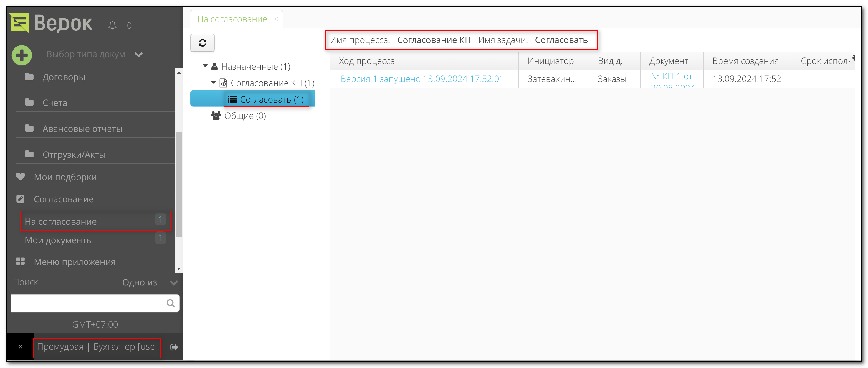Open Меню приложения grid item
The width and height of the screenshot is (868, 368).
click(x=75, y=262)
